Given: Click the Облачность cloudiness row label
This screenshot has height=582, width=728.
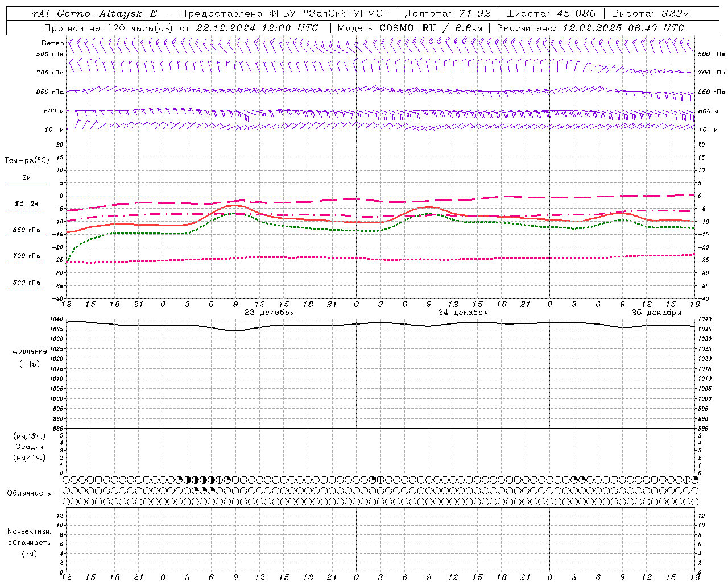Looking at the screenshot, I should (x=29, y=493).
